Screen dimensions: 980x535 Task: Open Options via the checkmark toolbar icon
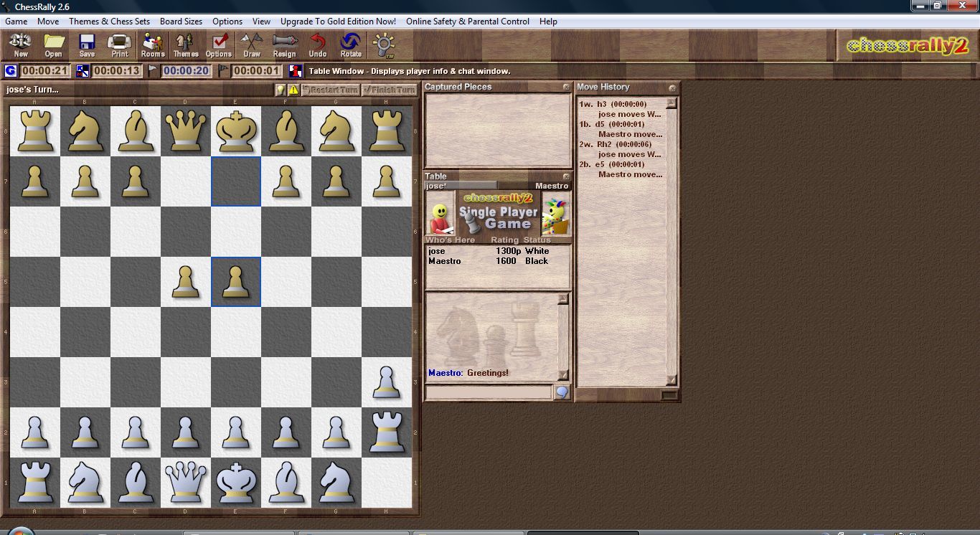tap(218, 44)
